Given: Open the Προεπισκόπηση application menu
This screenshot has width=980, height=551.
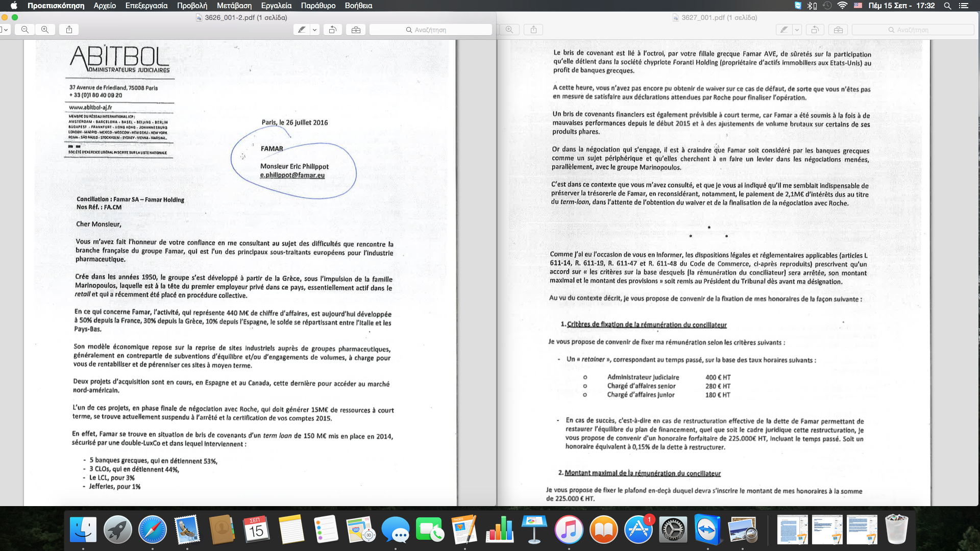Looking at the screenshot, I should point(56,6).
